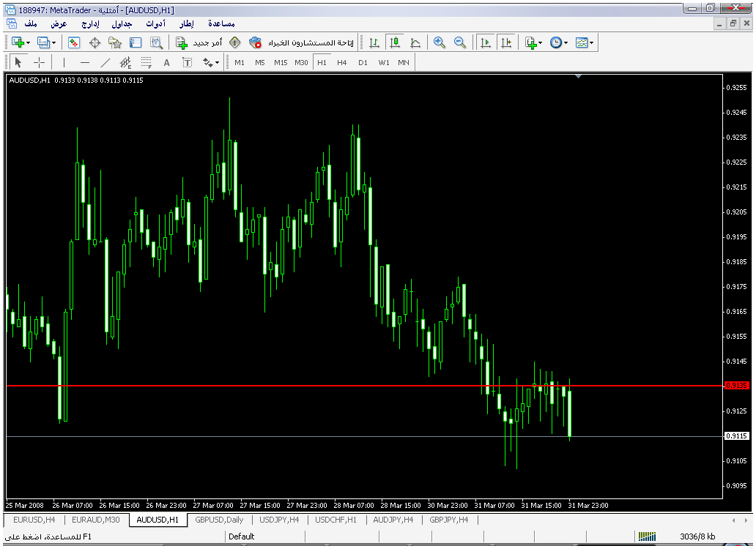Select the Horizontal Line drawing tool

[84, 62]
